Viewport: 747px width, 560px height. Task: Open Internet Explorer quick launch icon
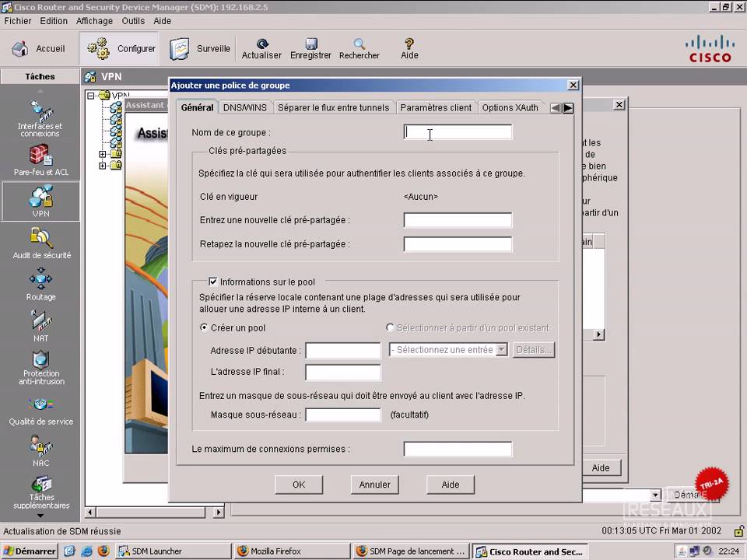86,551
